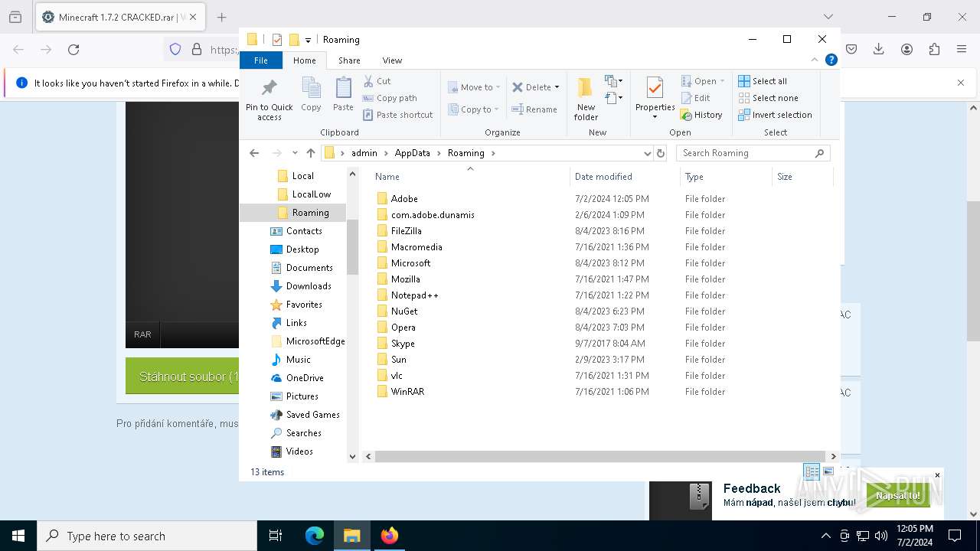Select the Notepad++ folder
Screen dimensions: 980x551
414,295
